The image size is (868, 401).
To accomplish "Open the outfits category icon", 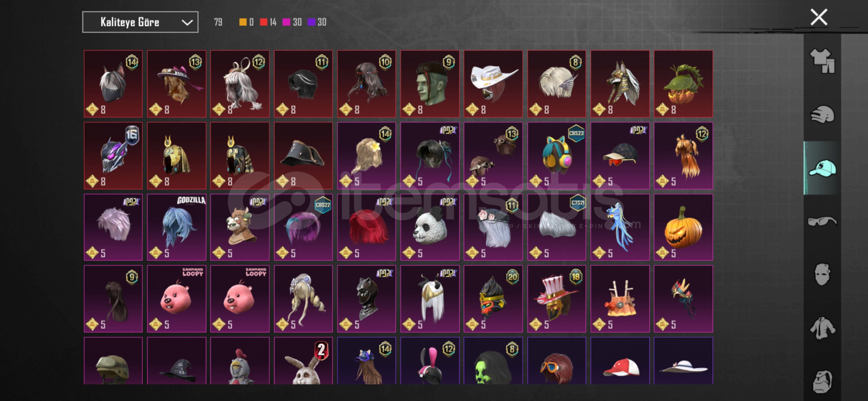I will coord(822,61).
